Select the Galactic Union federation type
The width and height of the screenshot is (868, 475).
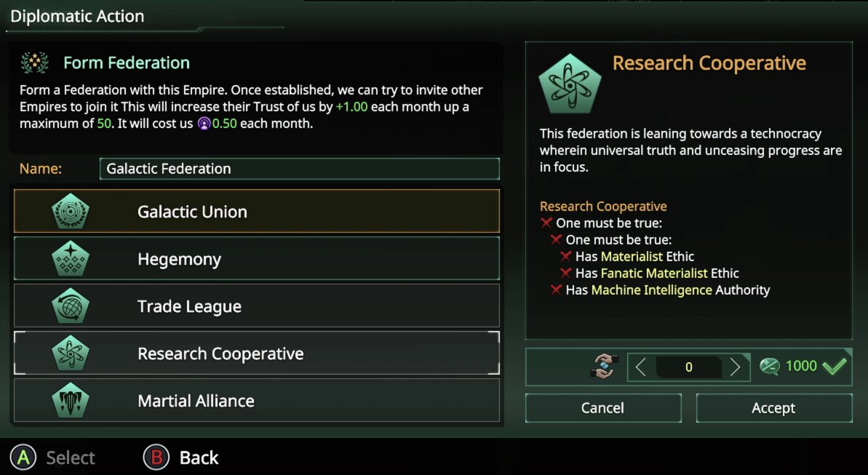[x=257, y=211]
